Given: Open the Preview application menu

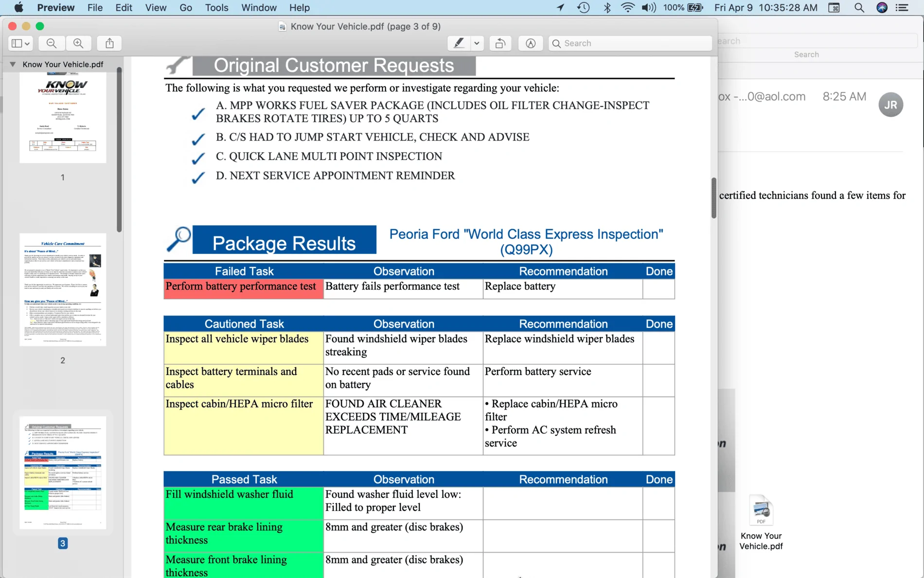Looking at the screenshot, I should click(x=56, y=7).
